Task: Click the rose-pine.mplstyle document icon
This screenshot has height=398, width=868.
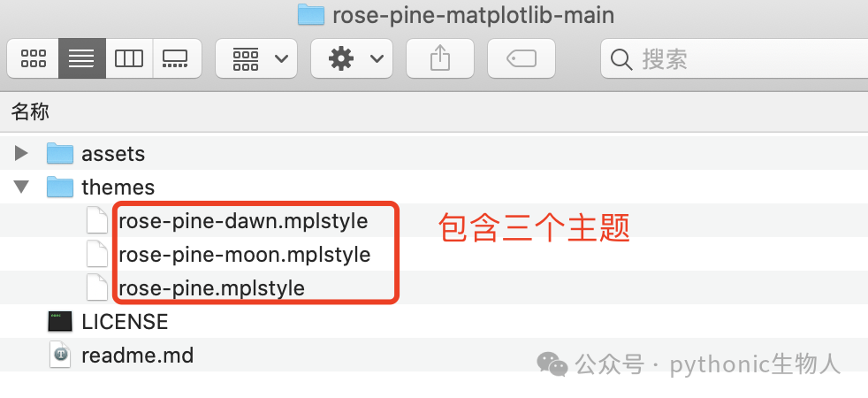Action: click(x=97, y=287)
